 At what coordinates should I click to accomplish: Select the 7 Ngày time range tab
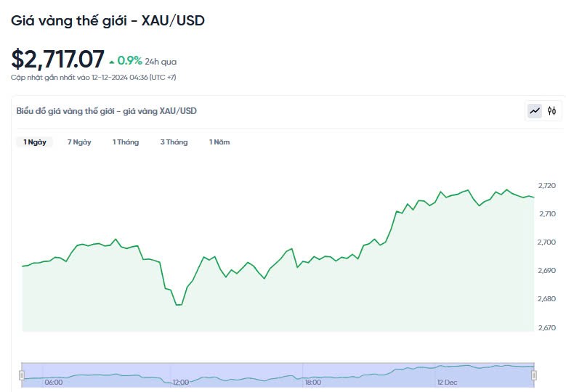(x=79, y=142)
